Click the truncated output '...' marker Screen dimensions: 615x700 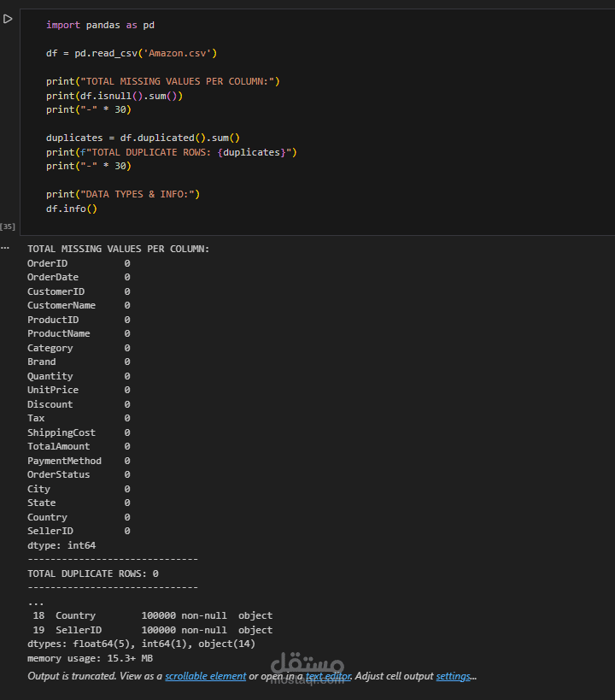(36, 602)
